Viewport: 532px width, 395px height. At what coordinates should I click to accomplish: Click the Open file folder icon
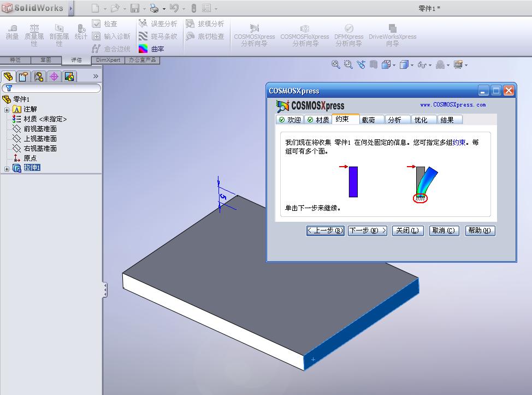point(115,8)
